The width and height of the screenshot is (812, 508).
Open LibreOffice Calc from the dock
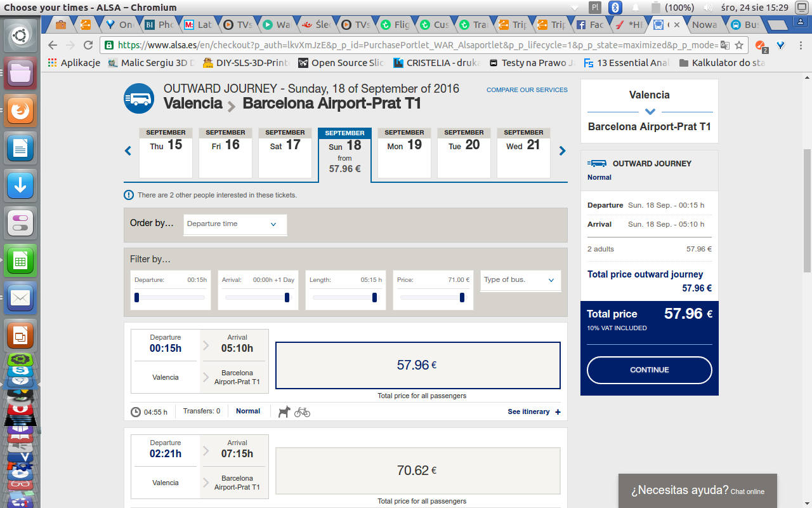click(x=20, y=260)
